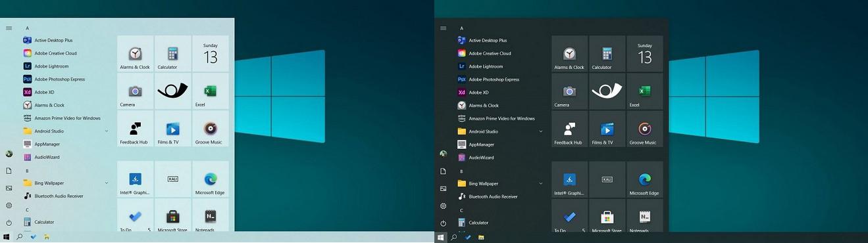Open Calculator tile in dark Start menu
Screen dimensions: 868x243
point(607,54)
